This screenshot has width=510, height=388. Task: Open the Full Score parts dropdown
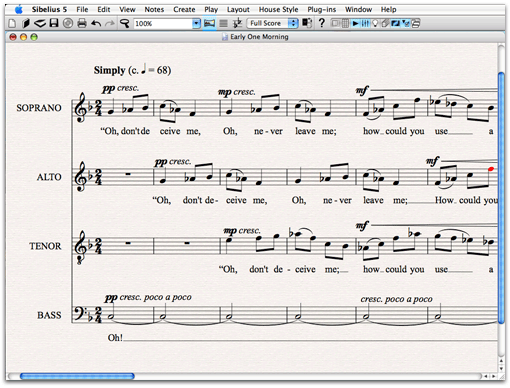pos(272,23)
